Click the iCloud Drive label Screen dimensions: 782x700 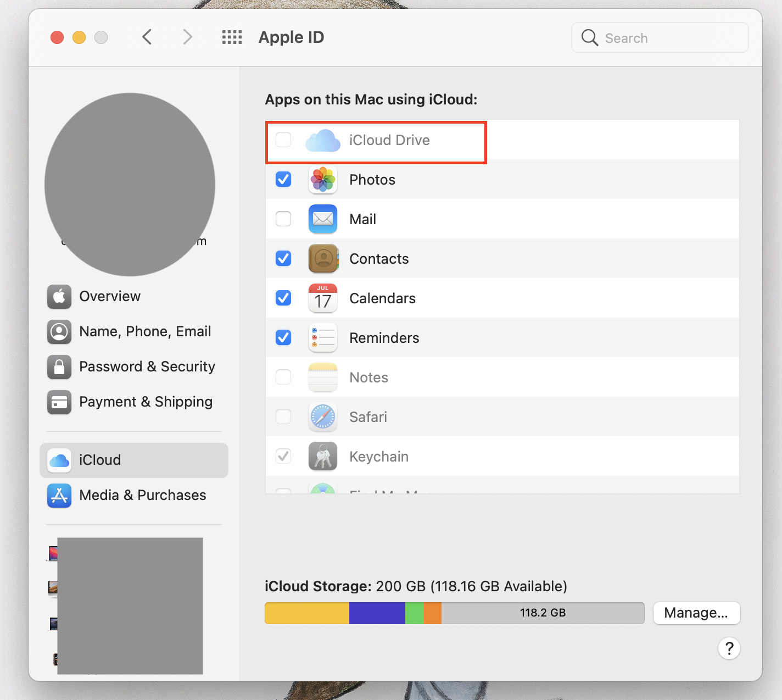(390, 140)
